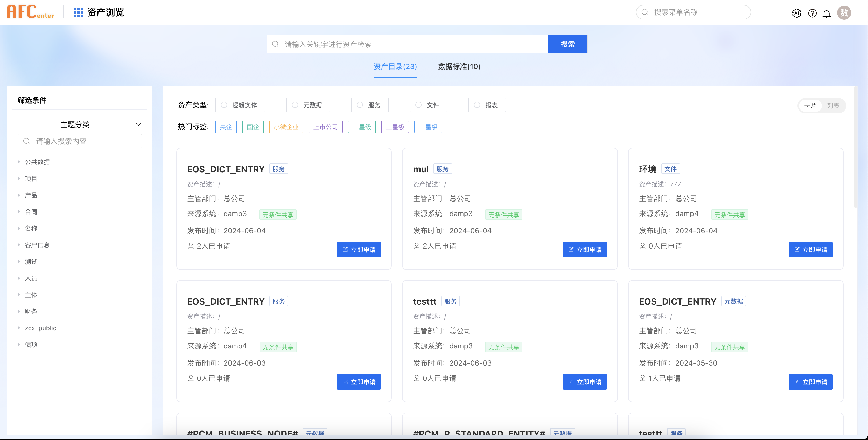The width and height of the screenshot is (868, 440).
Task: Open the app grid menu icon
Action: pyautogui.click(x=79, y=12)
